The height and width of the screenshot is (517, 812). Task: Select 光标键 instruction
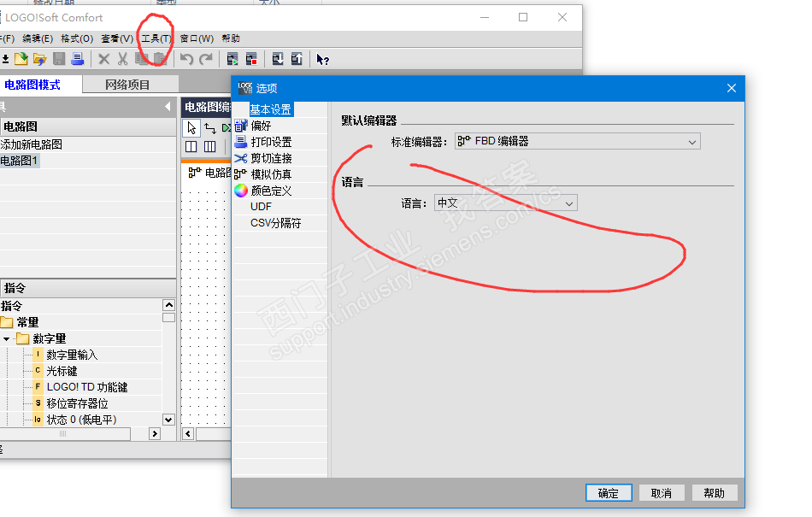coord(62,371)
